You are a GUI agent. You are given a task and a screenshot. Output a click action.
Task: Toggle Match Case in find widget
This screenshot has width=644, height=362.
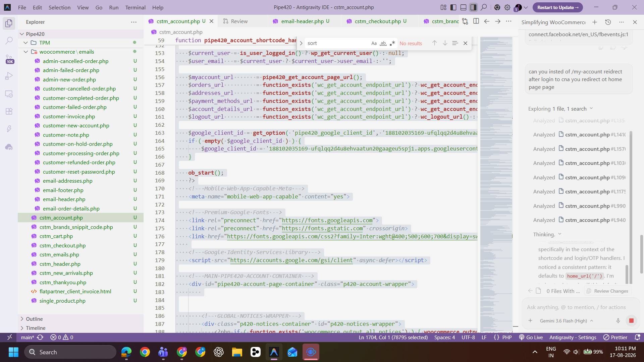(x=374, y=43)
